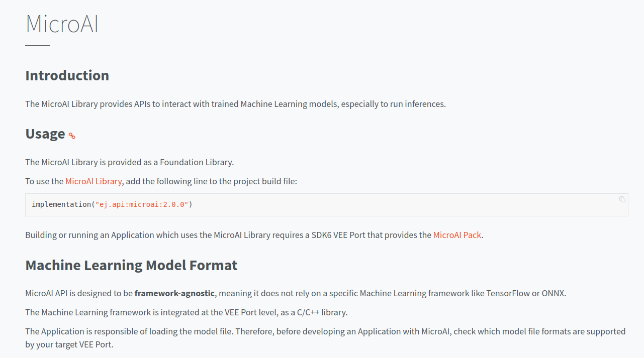This screenshot has width=644, height=358.
Task: Click the implementation keyword in the code
Action: pyautogui.click(x=61, y=204)
